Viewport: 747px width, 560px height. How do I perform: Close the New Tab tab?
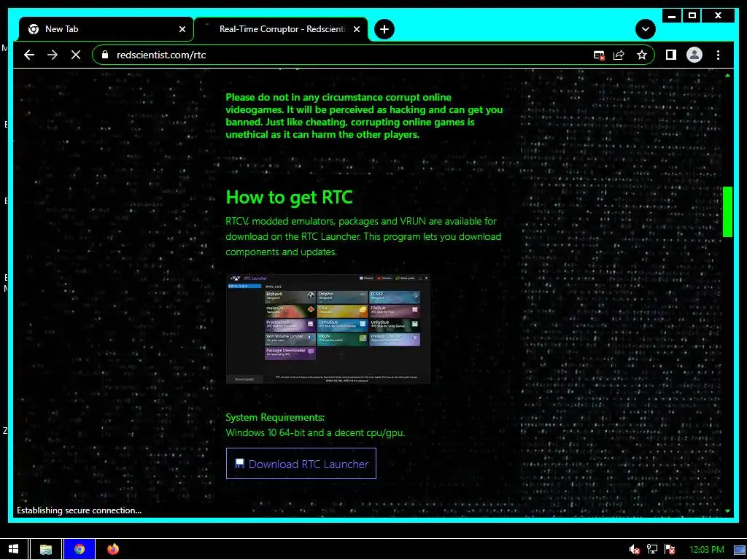182,29
